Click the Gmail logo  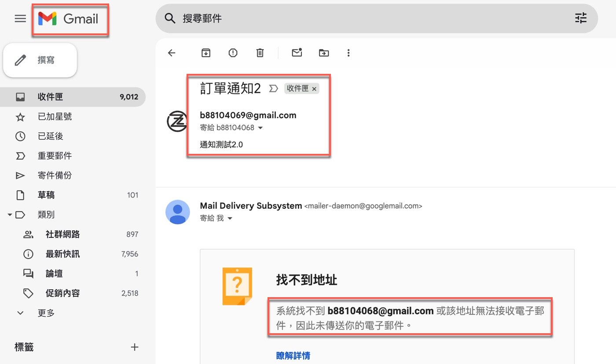coord(68,18)
